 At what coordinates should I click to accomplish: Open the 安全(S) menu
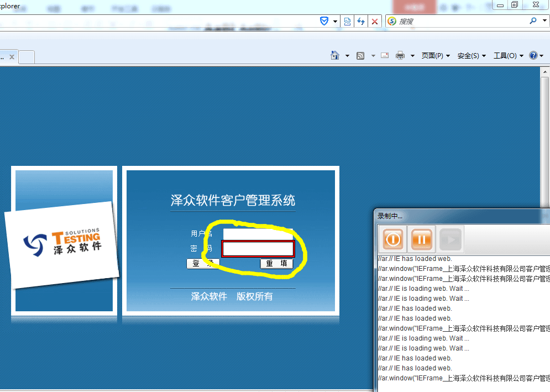[x=472, y=56]
